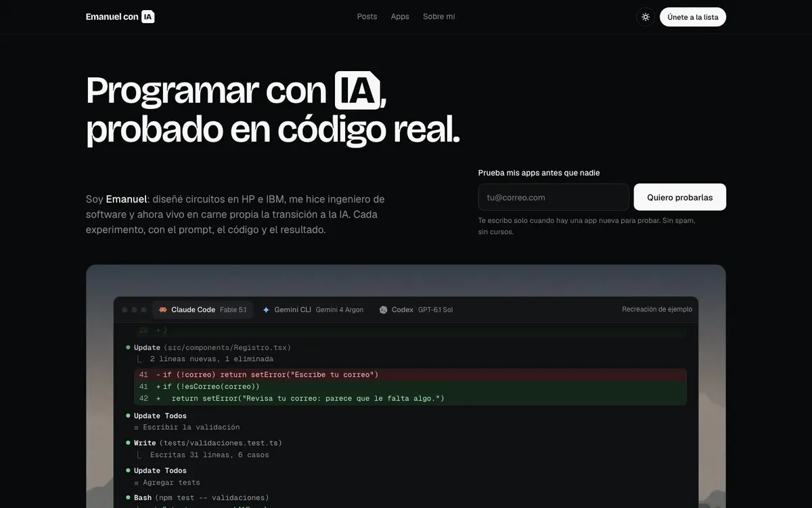812x508 pixels.
Task: Click the added line 'Revisa tu correo'
Action: click(x=410, y=399)
